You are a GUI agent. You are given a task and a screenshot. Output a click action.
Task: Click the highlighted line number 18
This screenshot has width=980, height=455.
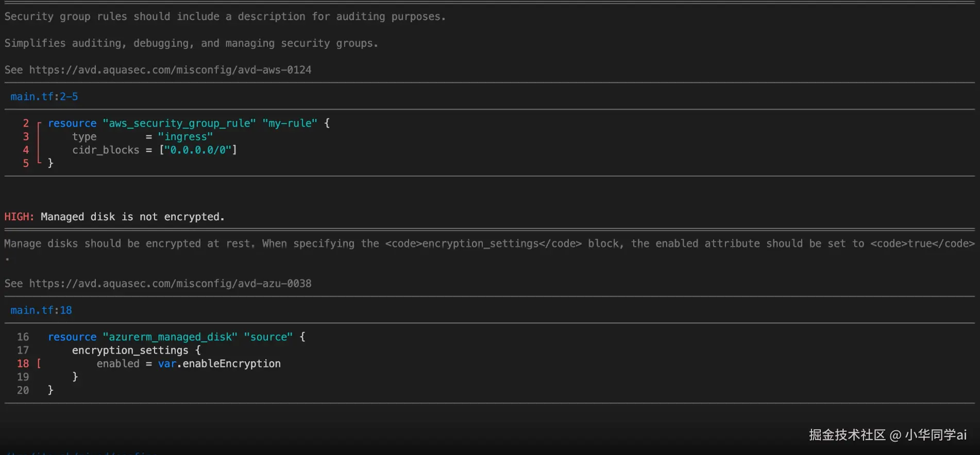pyautogui.click(x=23, y=364)
